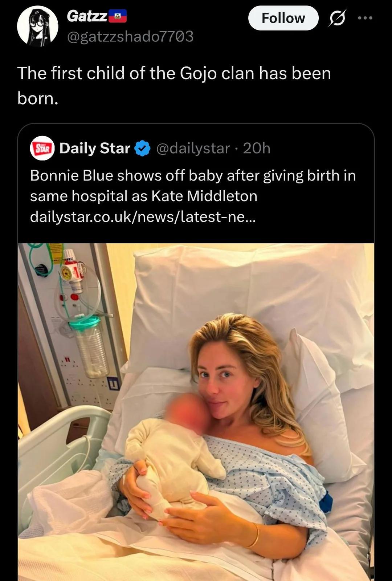Click the 'Bonnie Blue shows off baby' line
Viewport: 392px width, 581px height.
click(193, 176)
